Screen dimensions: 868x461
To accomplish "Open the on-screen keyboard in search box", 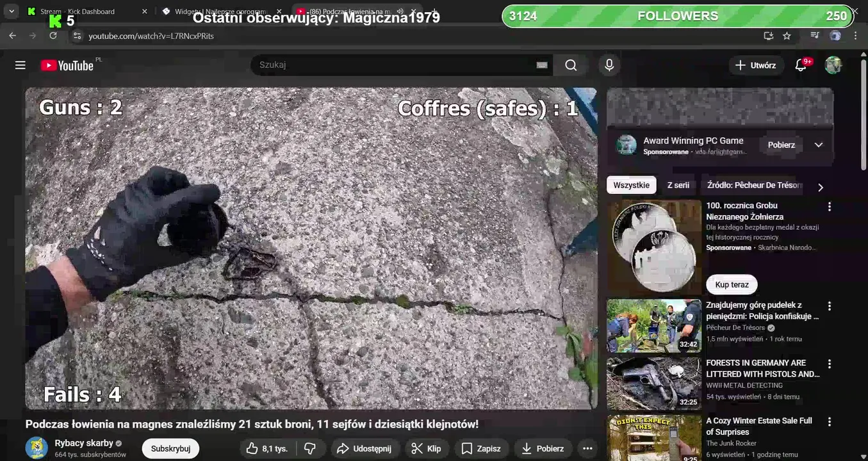I will 542,65.
